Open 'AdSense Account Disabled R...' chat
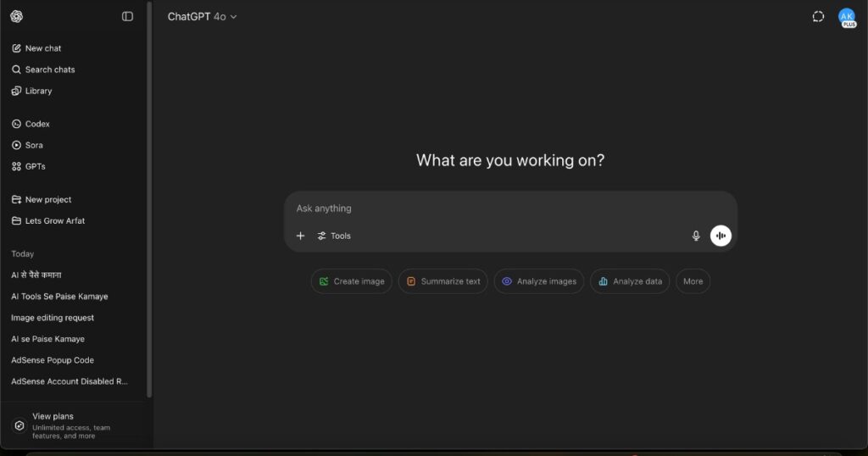Viewport: 868px width, 456px height. (70, 381)
